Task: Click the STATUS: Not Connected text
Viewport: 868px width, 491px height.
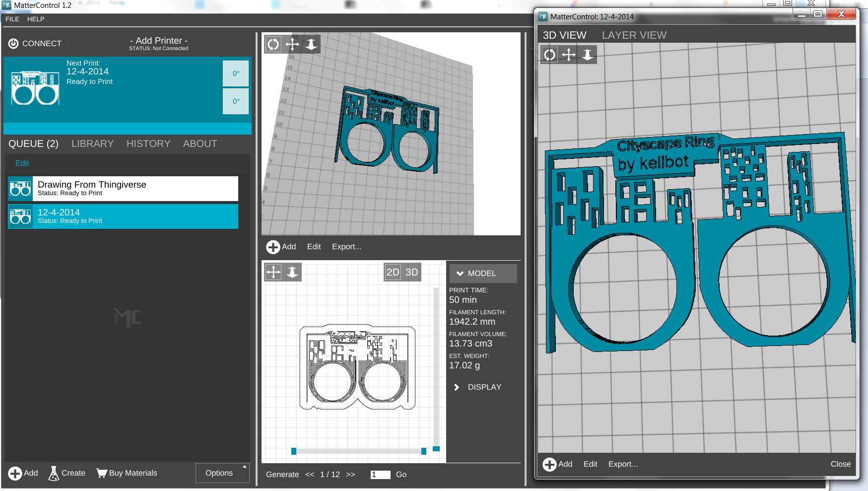Action: point(159,49)
